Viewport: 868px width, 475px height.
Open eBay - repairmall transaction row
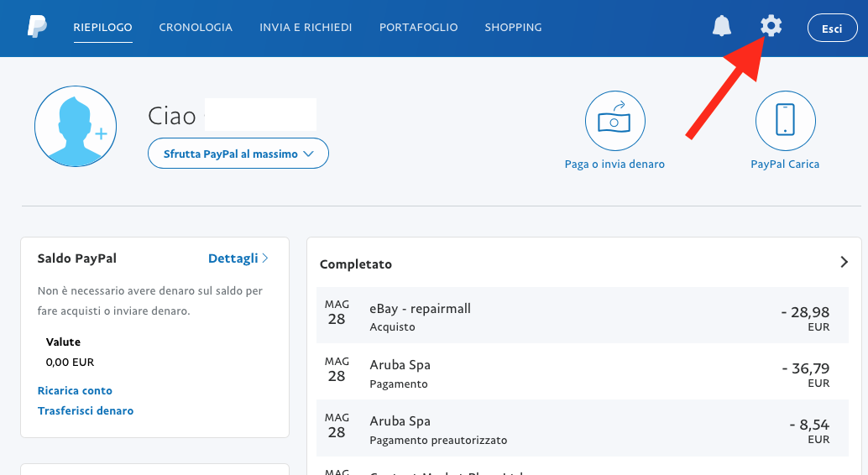(x=583, y=315)
